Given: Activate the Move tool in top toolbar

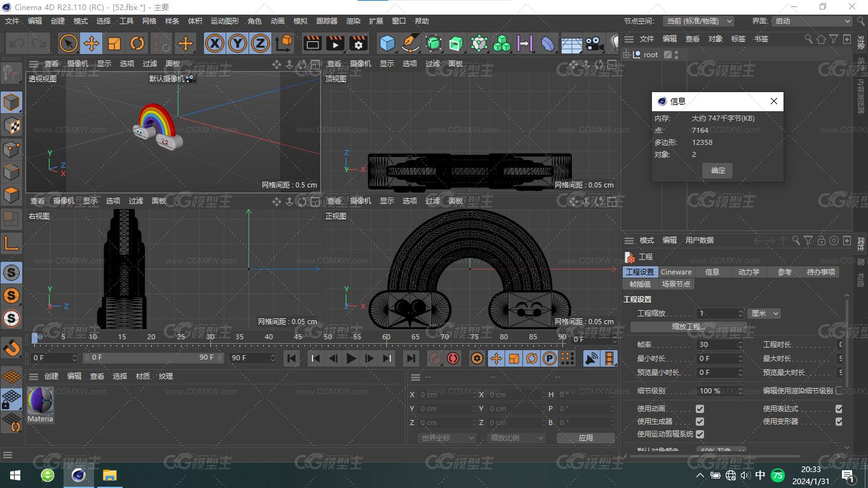Looking at the screenshot, I should (x=92, y=43).
